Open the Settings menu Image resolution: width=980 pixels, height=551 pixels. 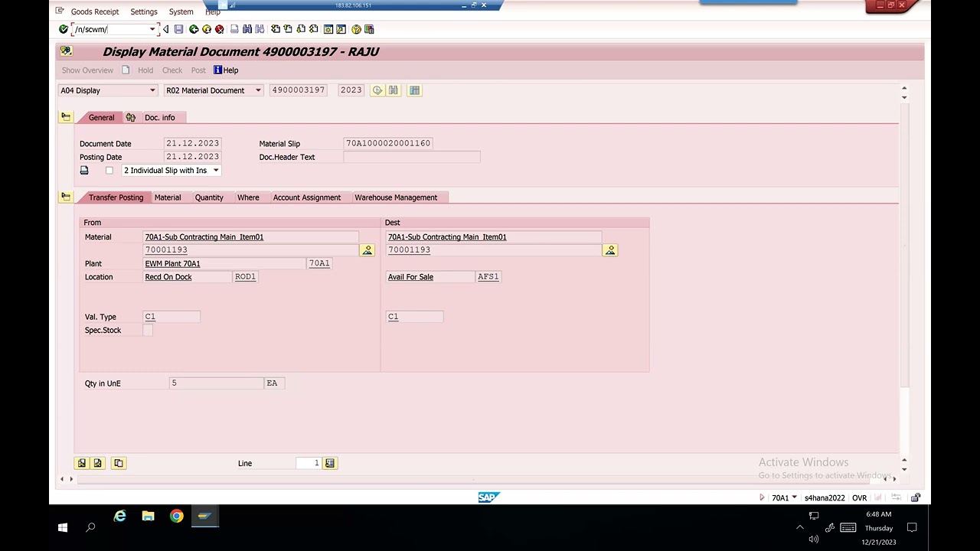click(x=144, y=11)
